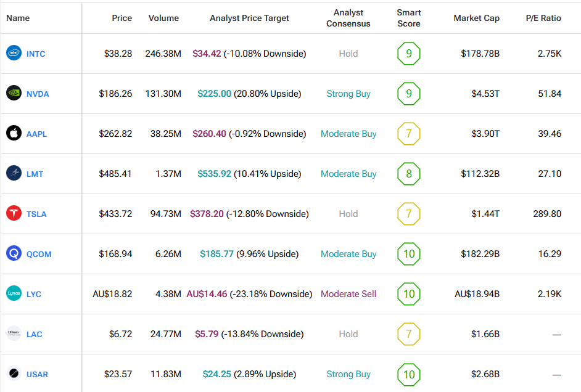Click the Intel company logo icon

[x=14, y=54]
